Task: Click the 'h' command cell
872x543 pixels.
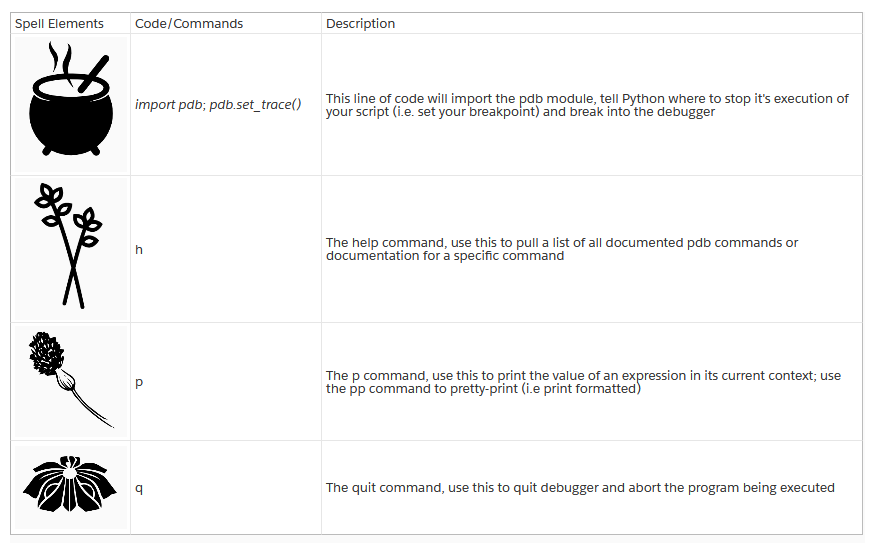Action: click(x=226, y=249)
